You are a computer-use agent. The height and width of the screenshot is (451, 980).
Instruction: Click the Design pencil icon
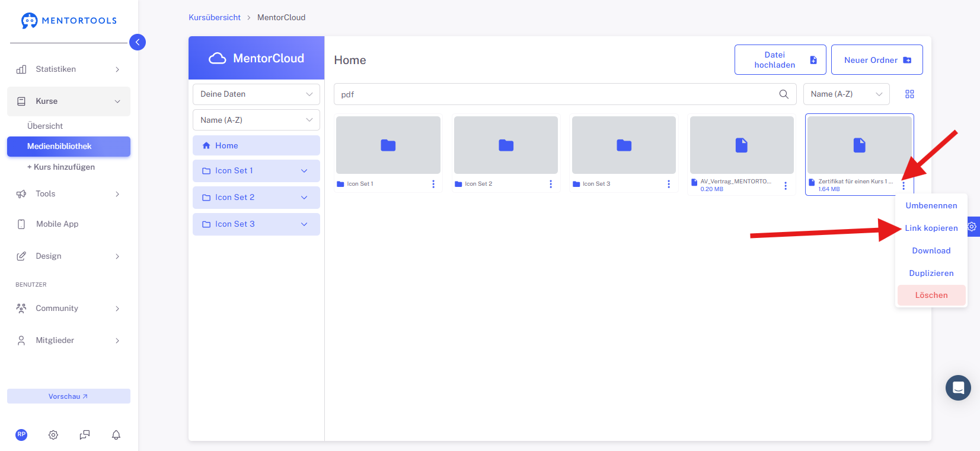click(21, 256)
